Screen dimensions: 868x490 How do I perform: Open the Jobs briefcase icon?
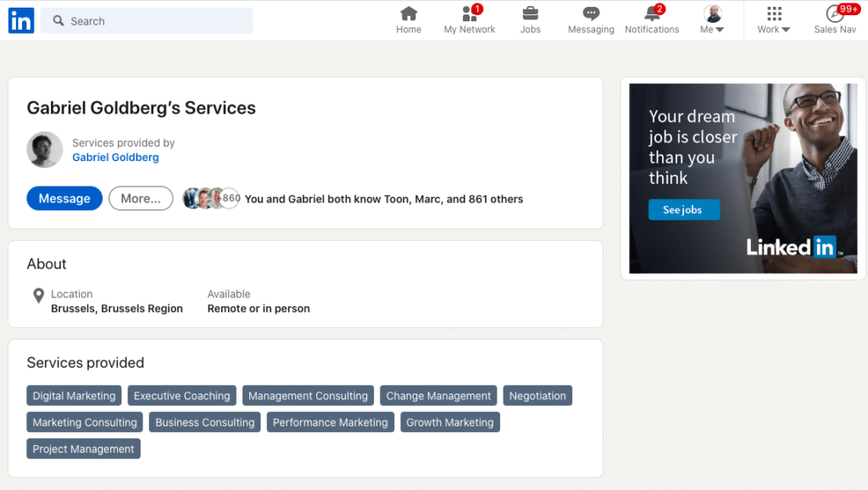tap(530, 14)
